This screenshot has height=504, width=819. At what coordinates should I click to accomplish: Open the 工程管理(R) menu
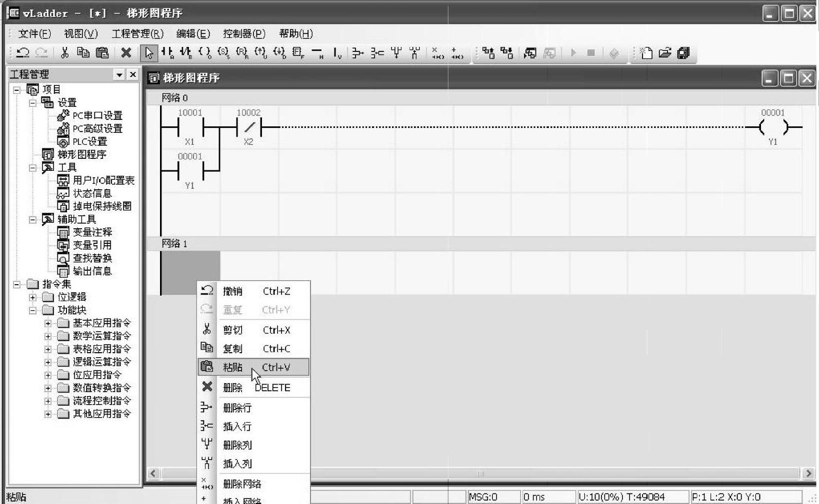[x=137, y=33]
